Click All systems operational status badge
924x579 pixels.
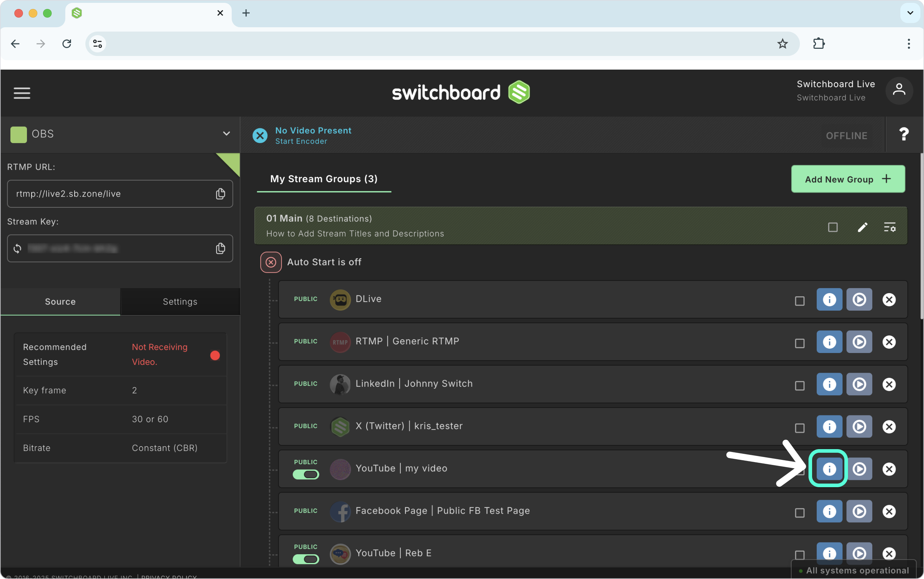[854, 570]
